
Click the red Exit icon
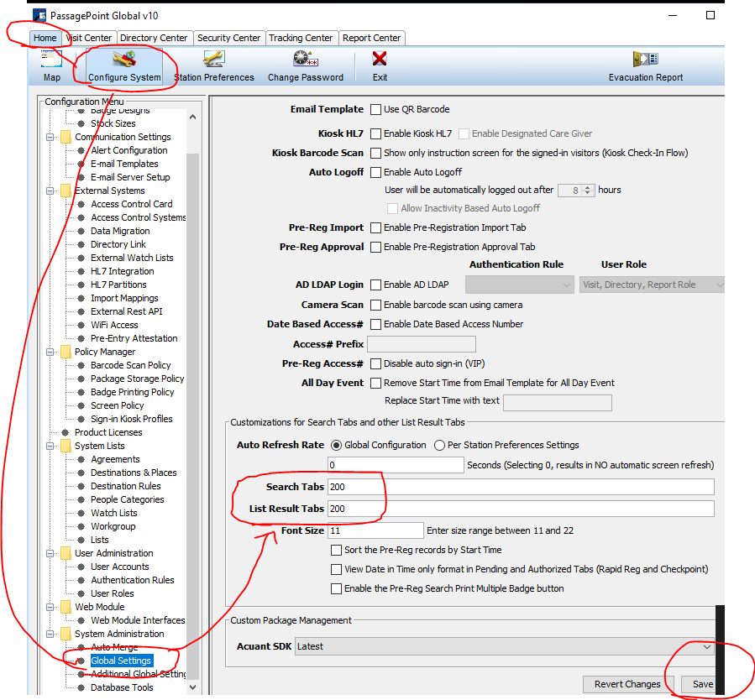(380, 59)
